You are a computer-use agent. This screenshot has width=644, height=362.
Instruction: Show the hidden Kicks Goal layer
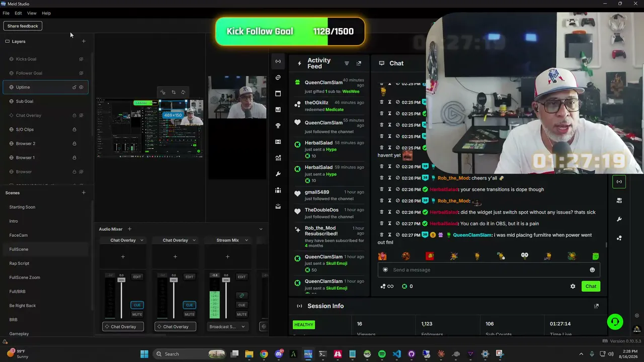tap(81, 59)
